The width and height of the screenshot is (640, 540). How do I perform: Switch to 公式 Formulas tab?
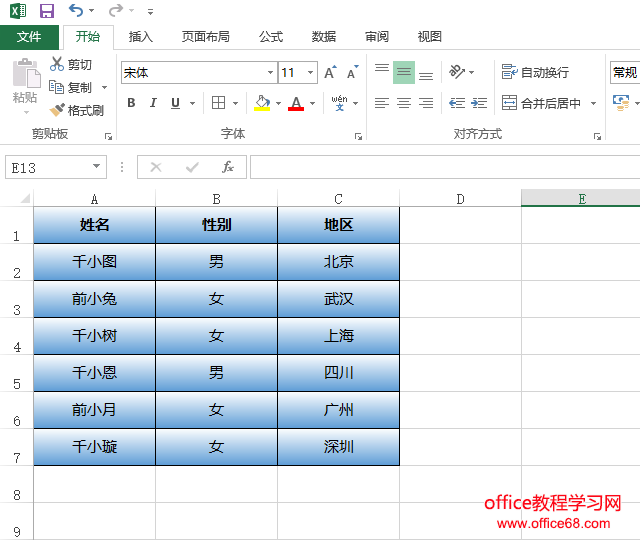coord(271,37)
